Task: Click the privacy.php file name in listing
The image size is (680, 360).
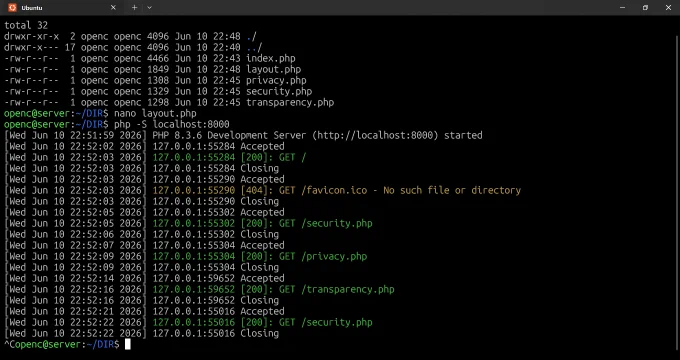Action: pos(276,81)
